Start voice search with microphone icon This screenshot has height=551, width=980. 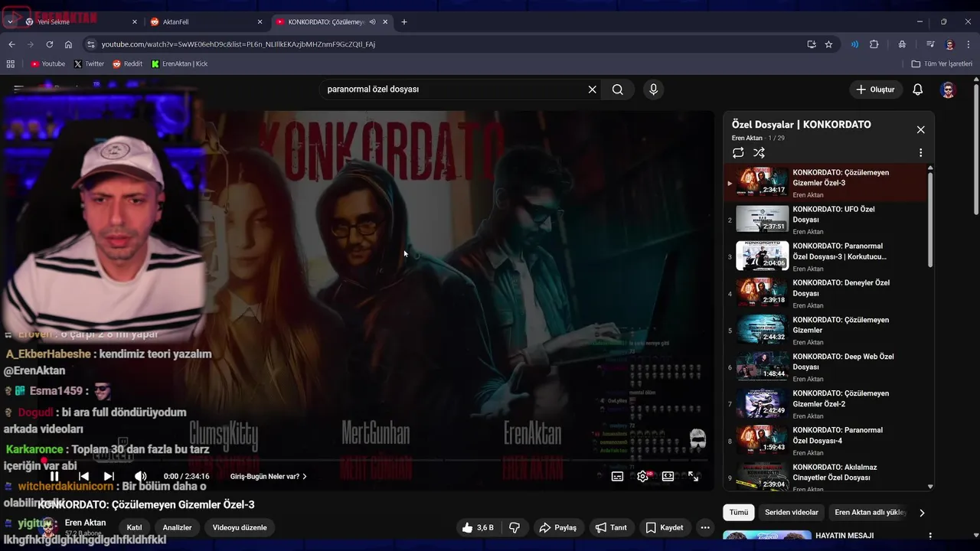[x=653, y=90]
